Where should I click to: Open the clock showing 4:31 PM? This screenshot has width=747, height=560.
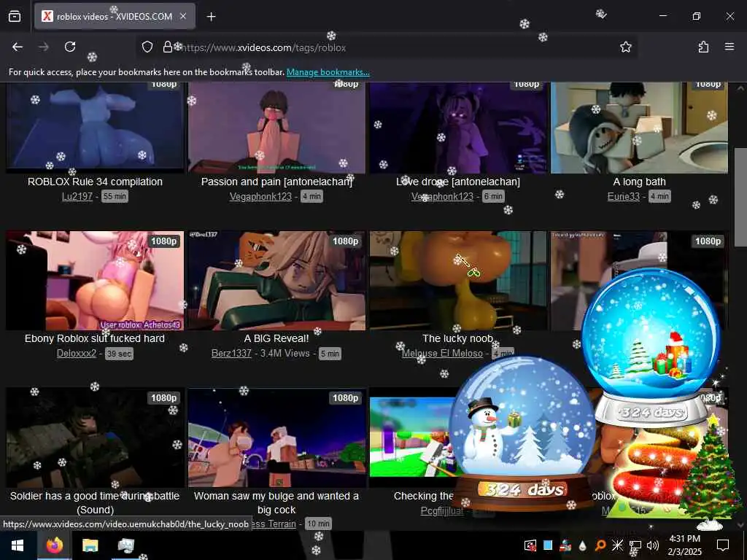(x=684, y=545)
